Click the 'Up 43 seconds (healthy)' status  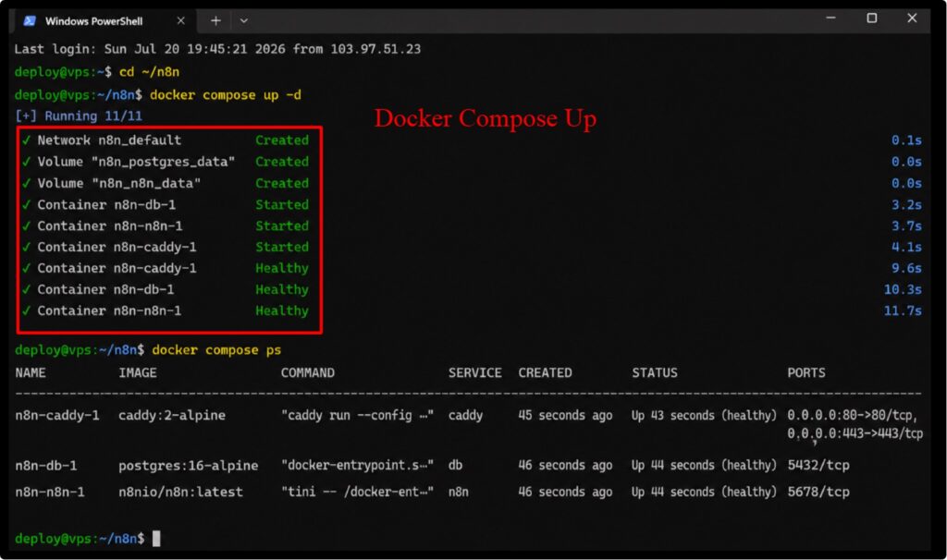[704, 415]
